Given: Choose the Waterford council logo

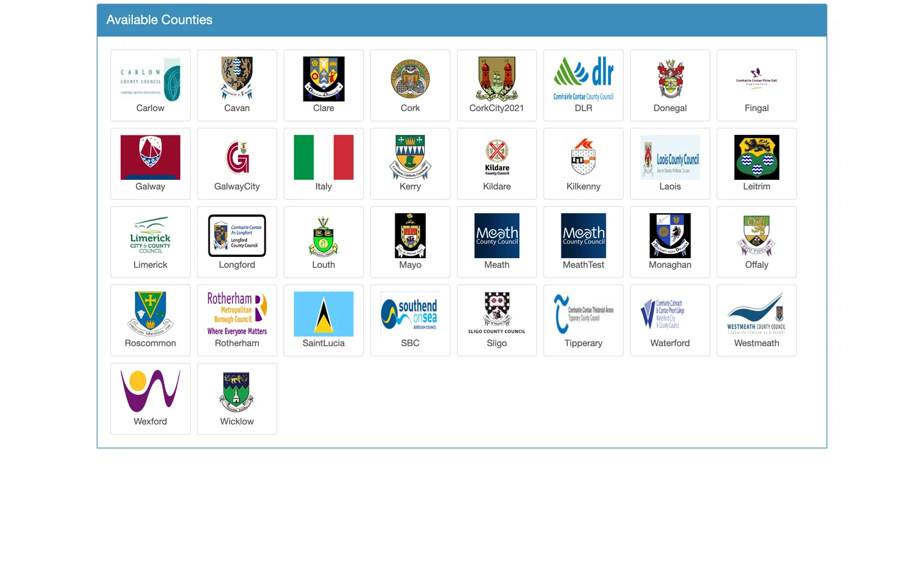Looking at the screenshot, I should [670, 314].
